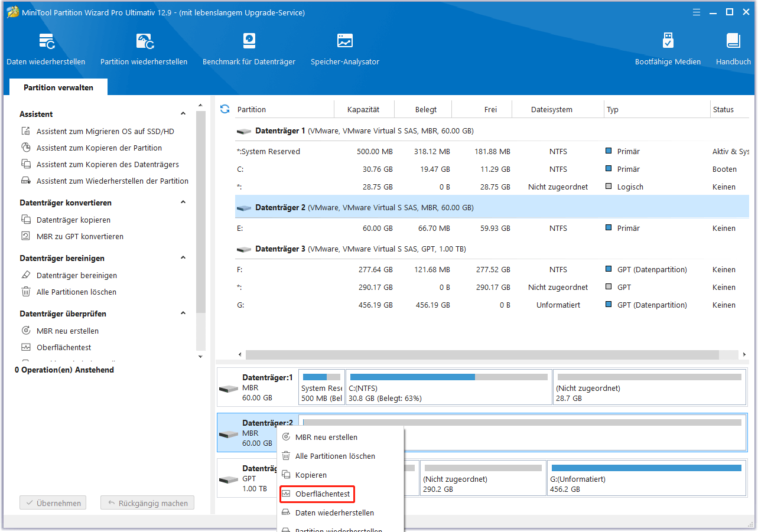The height and width of the screenshot is (532, 758).
Task: Click the partition list horizontal scrollbar
Action: tap(482, 355)
